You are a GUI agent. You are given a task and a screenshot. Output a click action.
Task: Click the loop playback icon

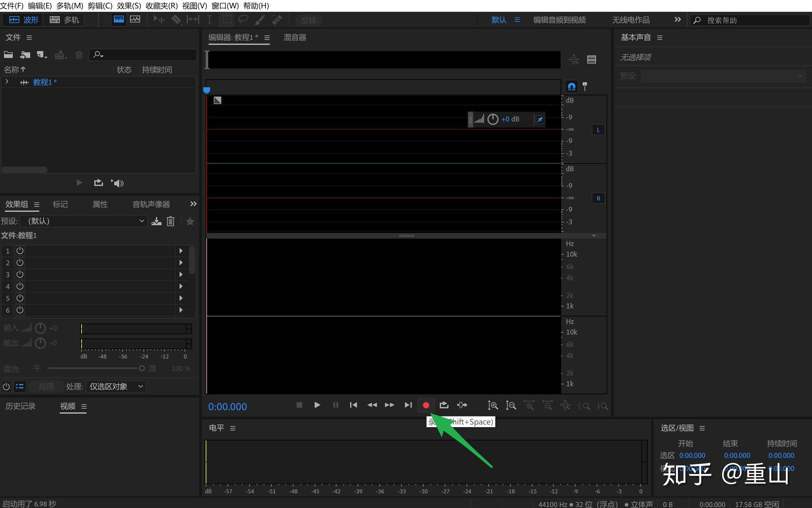tap(444, 405)
